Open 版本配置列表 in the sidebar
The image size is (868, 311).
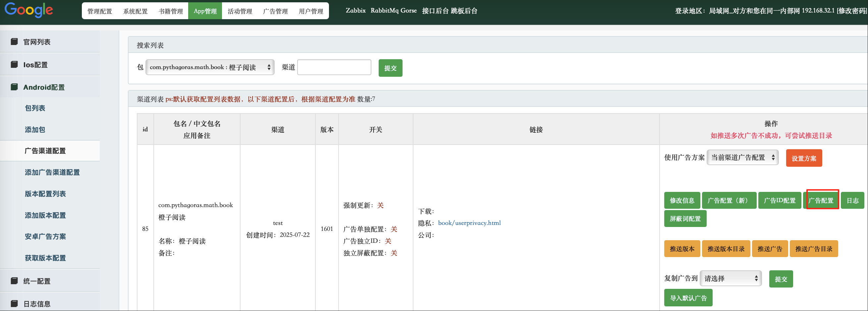tap(45, 194)
